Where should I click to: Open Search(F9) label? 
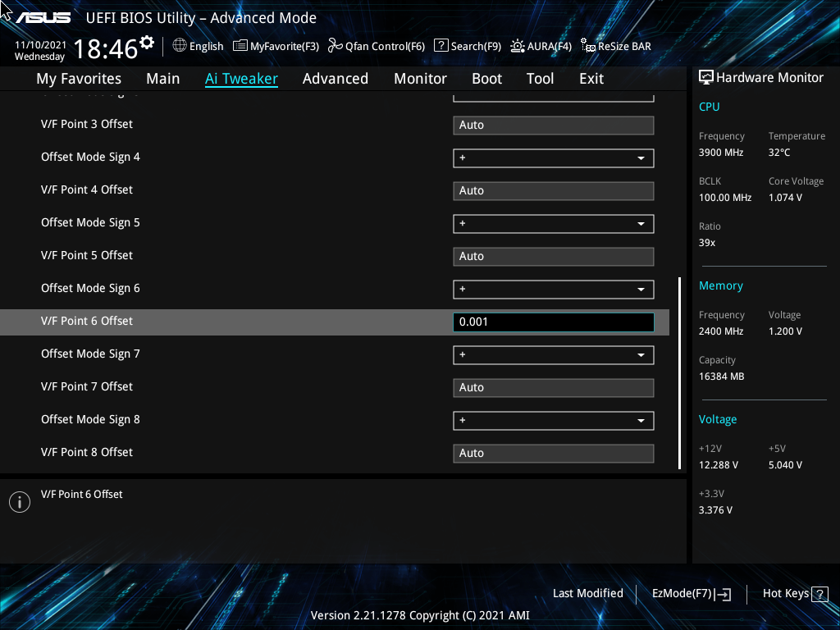point(476,47)
